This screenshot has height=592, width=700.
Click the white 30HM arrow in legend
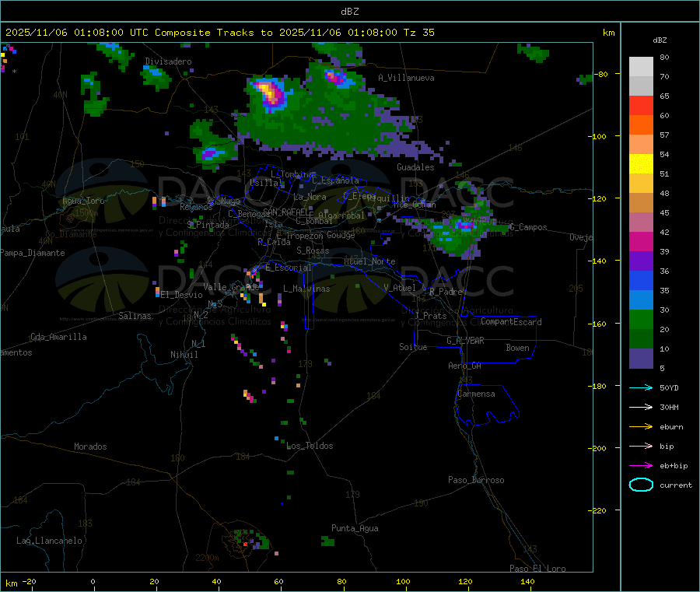click(641, 407)
